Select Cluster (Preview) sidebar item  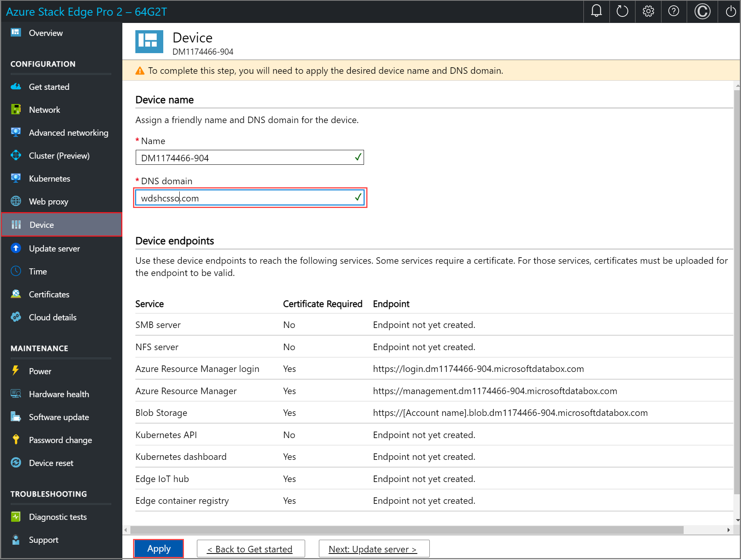pyautogui.click(x=59, y=156)
